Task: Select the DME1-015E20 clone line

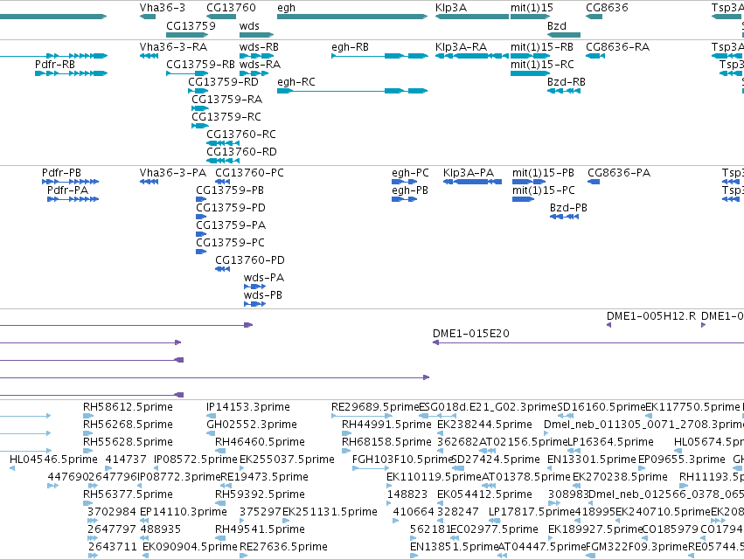Action: [x=588, y=342]
